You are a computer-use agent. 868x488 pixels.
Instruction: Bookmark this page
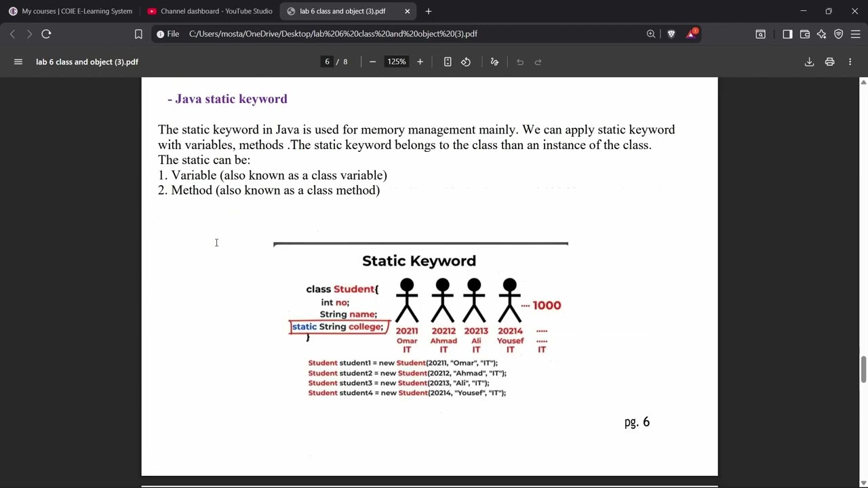(138, 34)
